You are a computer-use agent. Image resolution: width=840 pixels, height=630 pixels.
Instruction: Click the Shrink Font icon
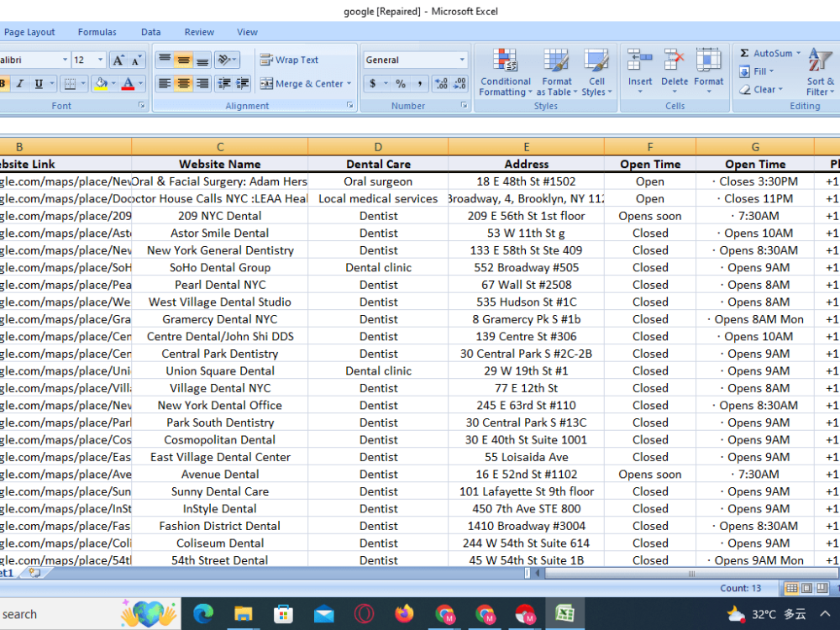pos(136,60)
